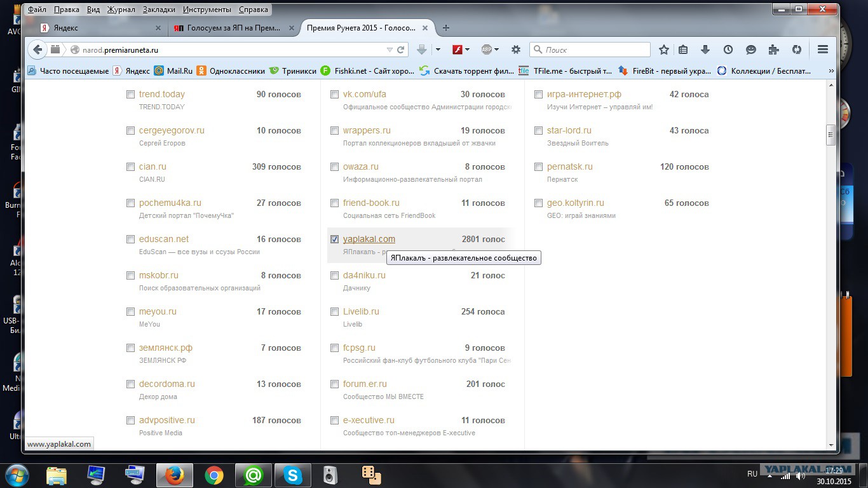Check the advpositive.ru checkbox
The image size is (868, 488).
click(x=130, y=421)
